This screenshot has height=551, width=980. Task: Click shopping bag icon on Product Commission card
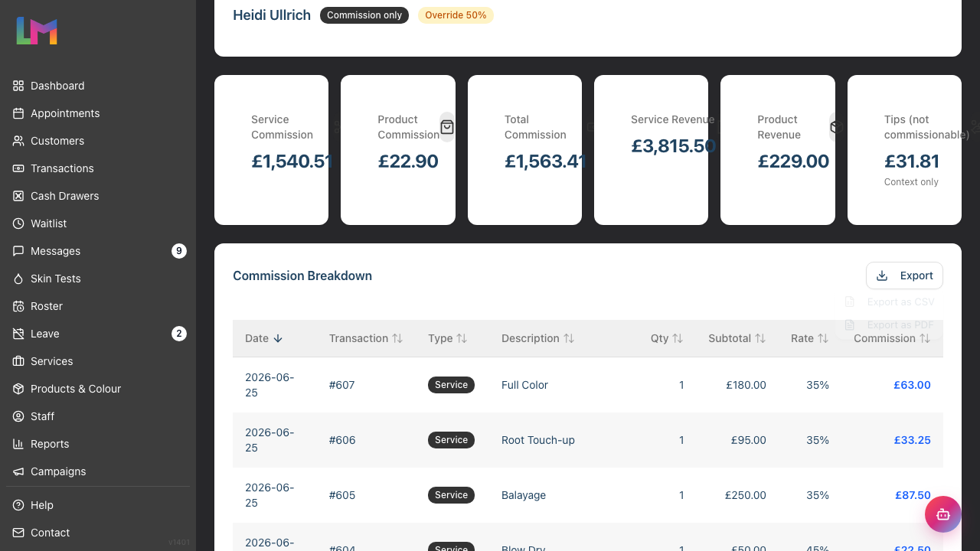tap(447, 127)
